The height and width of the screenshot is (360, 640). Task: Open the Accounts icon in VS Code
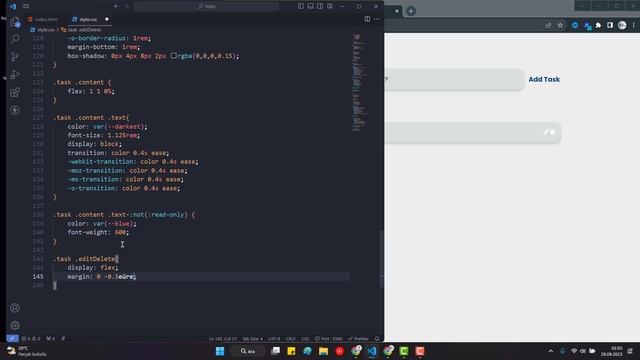click(15, 308)
